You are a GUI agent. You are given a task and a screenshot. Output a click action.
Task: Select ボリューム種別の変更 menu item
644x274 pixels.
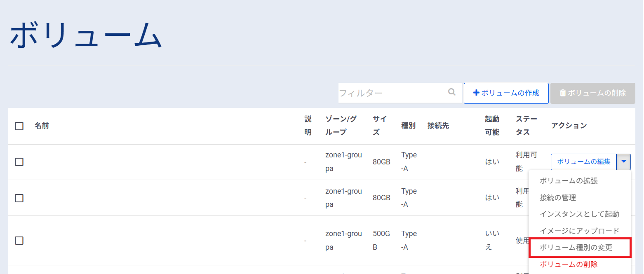point(576,248)
